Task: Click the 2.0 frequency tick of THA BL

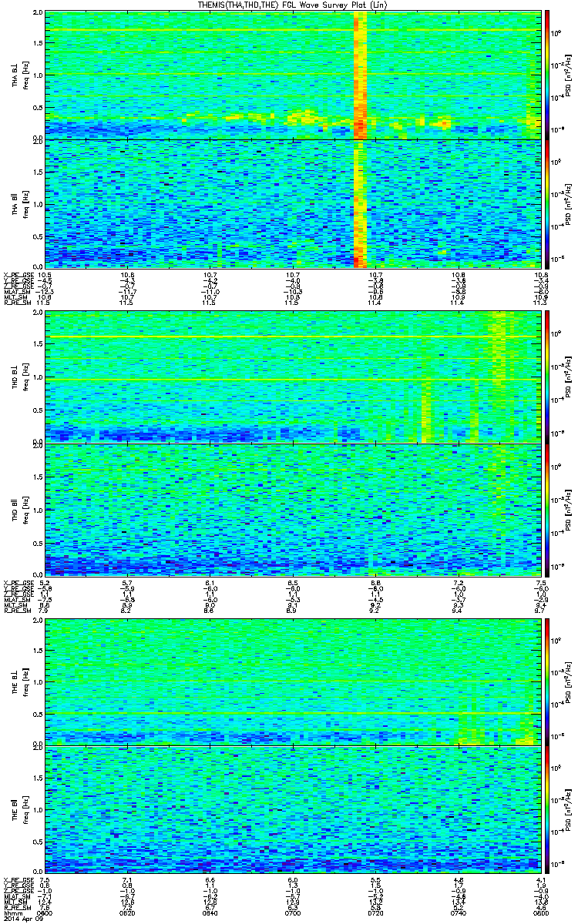Action: coord(39,14)
